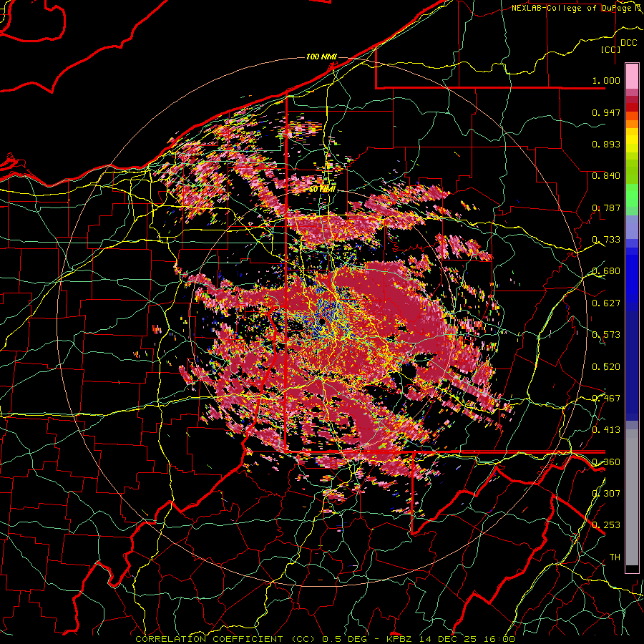Pick the gray lower segment of the color bar
Viewport: 644px width, 644px height.
[632, 501]
